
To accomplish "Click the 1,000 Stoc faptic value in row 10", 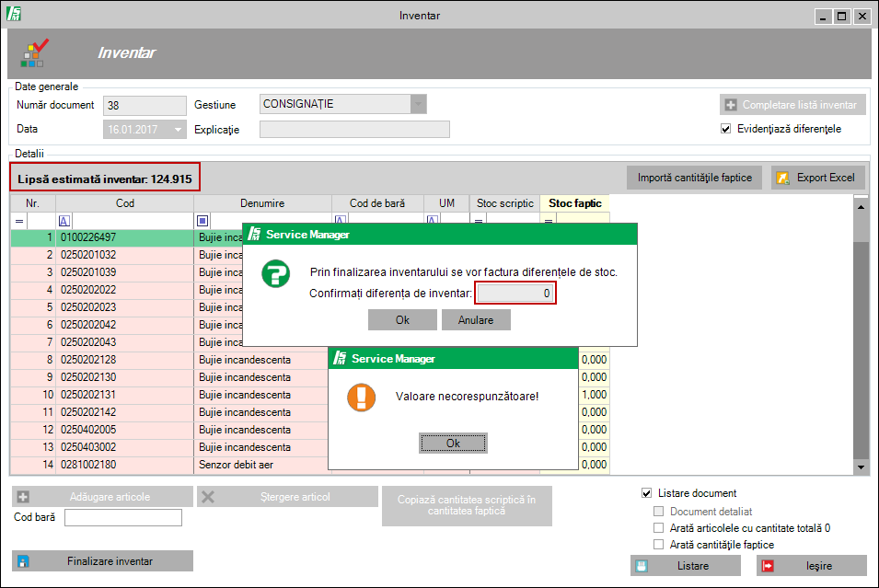I will pos(595,395).
